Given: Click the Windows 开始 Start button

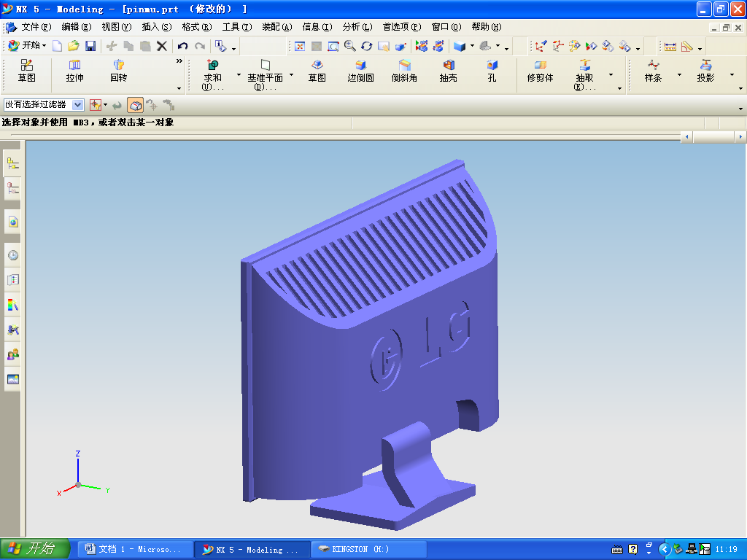Looking at the screenshot, I should (x=34, y=549).
